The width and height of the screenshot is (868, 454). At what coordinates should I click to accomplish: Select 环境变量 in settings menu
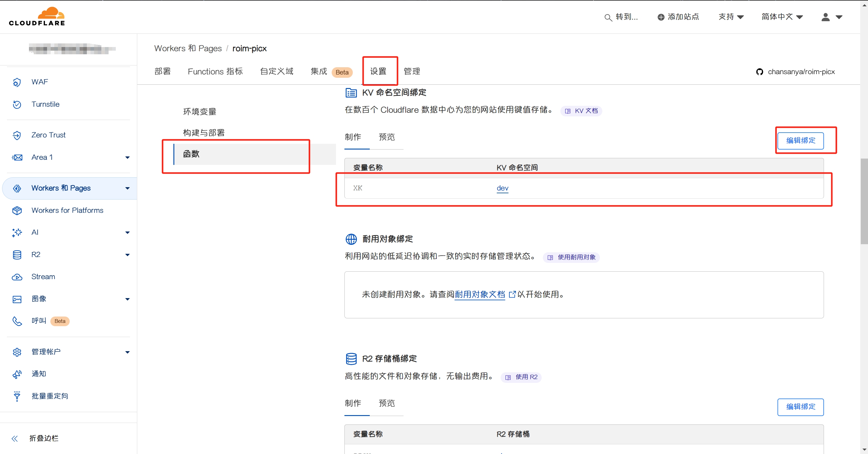pyautogui.click(x=199, y=112)
